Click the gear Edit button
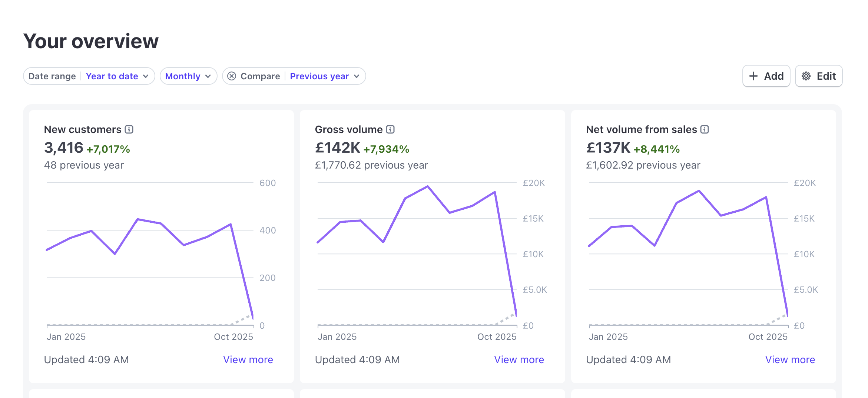Viewport: 868px width, 398px height. click(x=818, y=76)
